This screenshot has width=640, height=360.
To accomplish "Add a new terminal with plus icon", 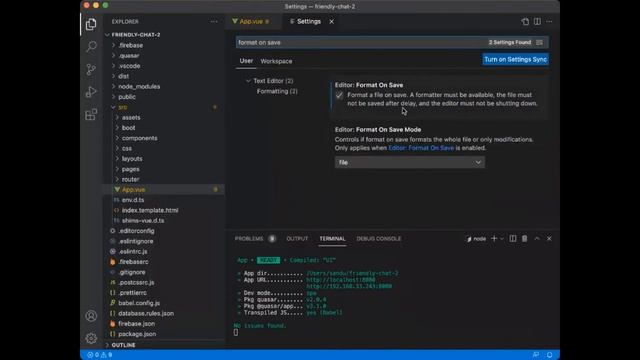I will click(494, 238).
